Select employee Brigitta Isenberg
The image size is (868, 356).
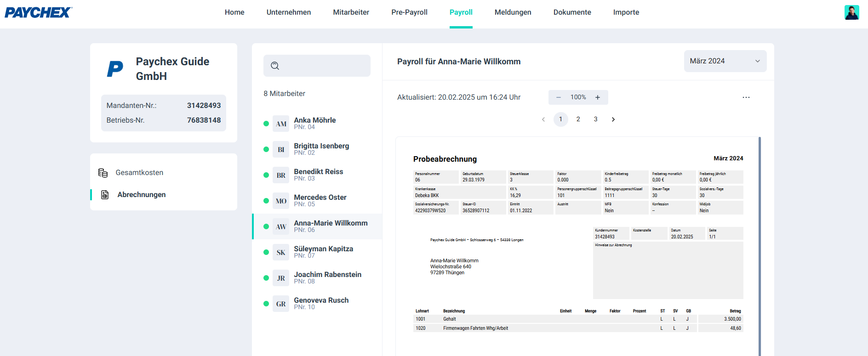(317, 149)
